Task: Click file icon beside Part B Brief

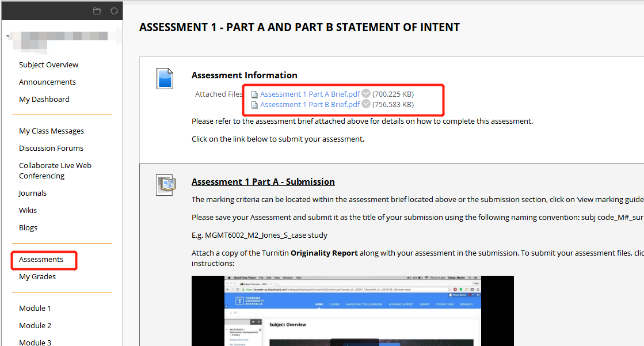Action: (x=254, y=105)
